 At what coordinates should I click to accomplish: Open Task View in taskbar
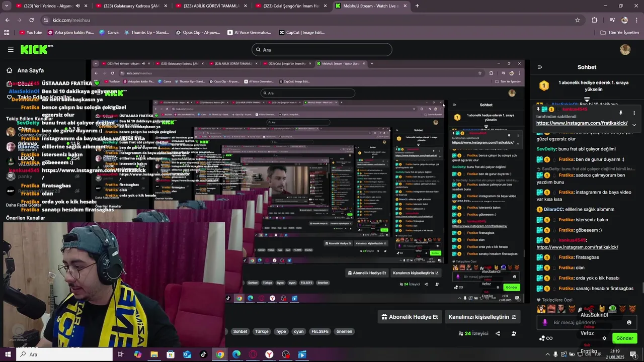point(121,354)
